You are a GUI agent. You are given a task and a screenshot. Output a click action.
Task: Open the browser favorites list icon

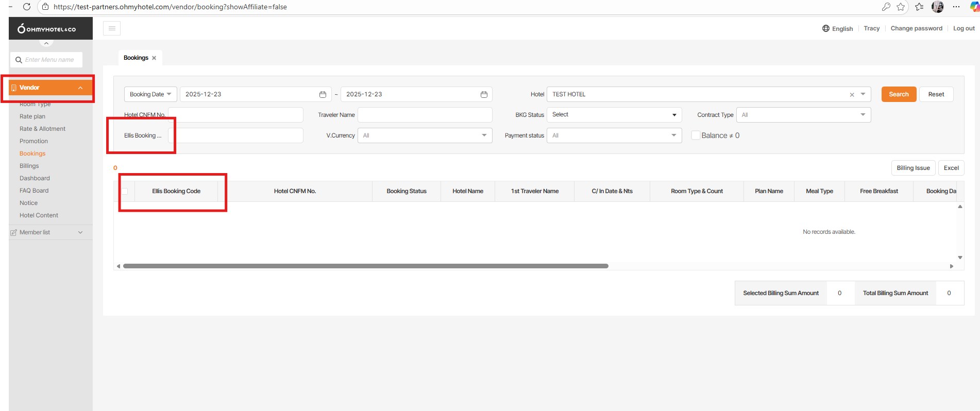pos(919,7)
